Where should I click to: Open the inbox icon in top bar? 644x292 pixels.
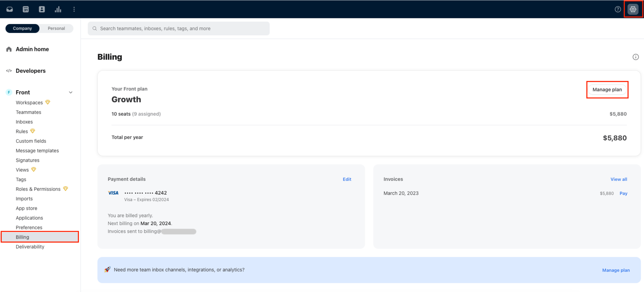pos(10,9)
